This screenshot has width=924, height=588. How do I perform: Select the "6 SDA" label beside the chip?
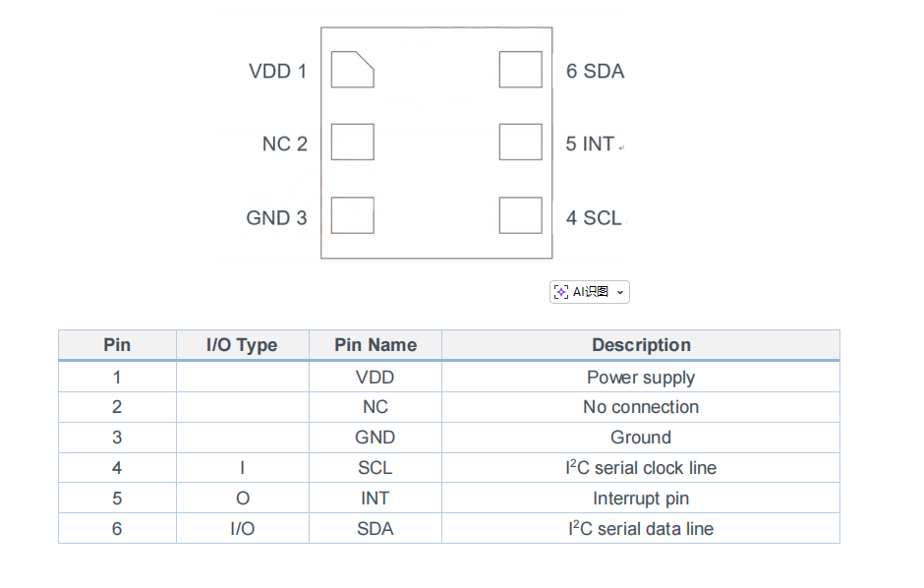click(595, 72)
